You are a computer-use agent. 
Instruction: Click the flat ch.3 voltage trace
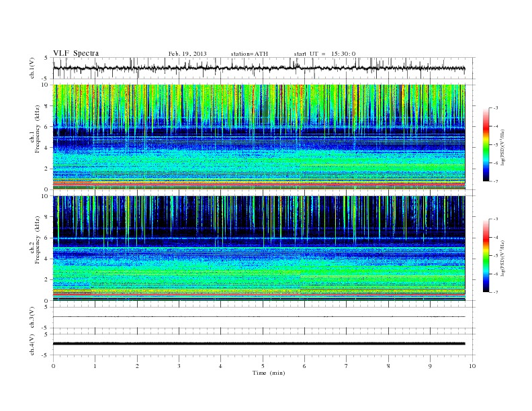259,317
